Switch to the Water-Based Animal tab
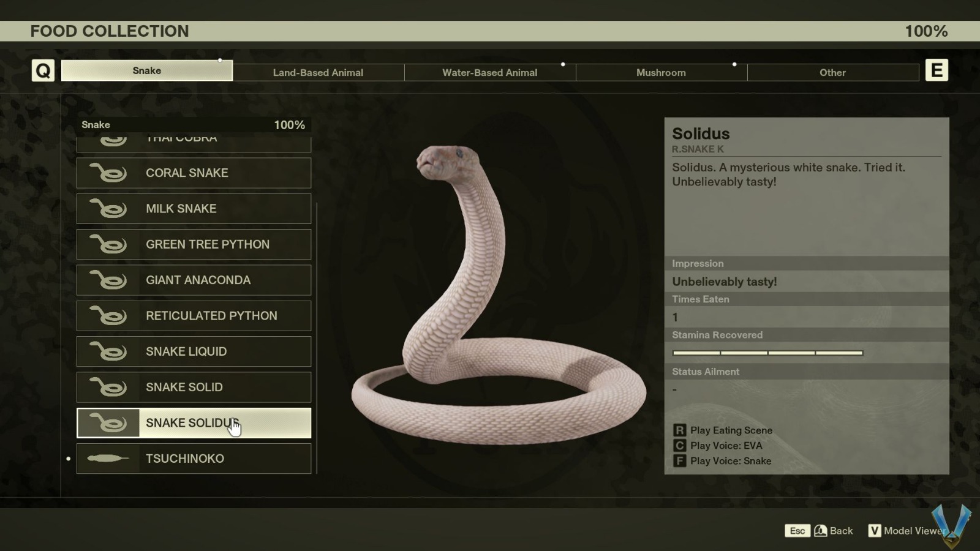Viewport: 980px width, 551px height. tap(490, 72)
